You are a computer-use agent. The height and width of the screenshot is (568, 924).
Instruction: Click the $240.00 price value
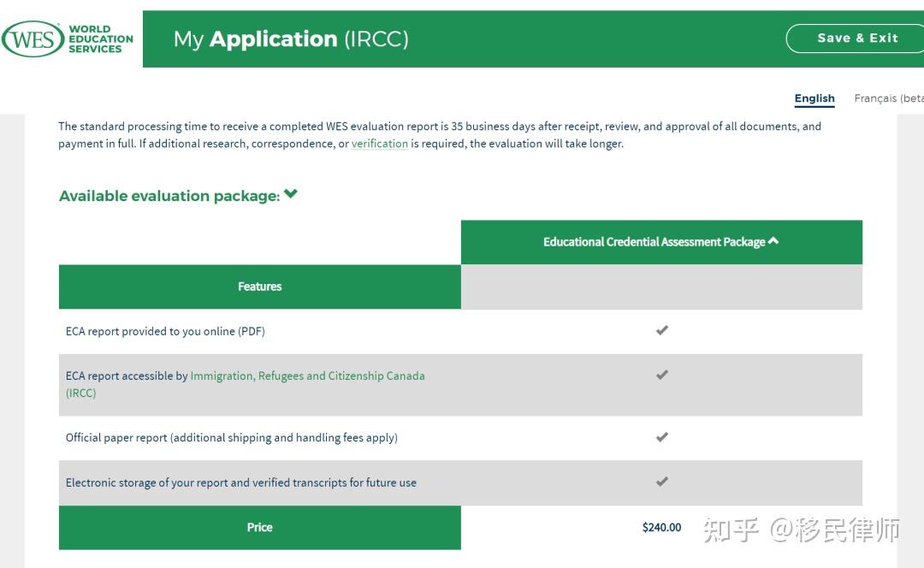click(661, 527)
